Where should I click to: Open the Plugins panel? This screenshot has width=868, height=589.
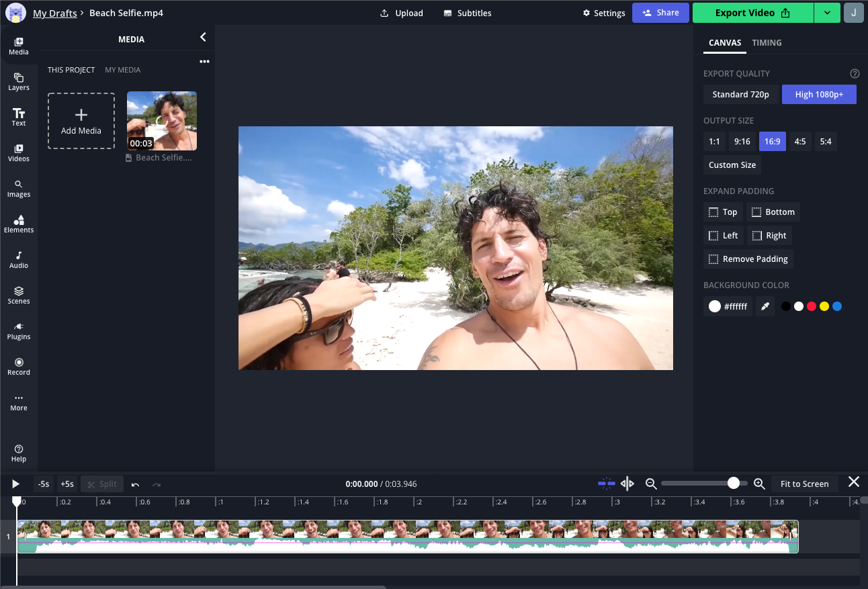[x=19, y=330]
